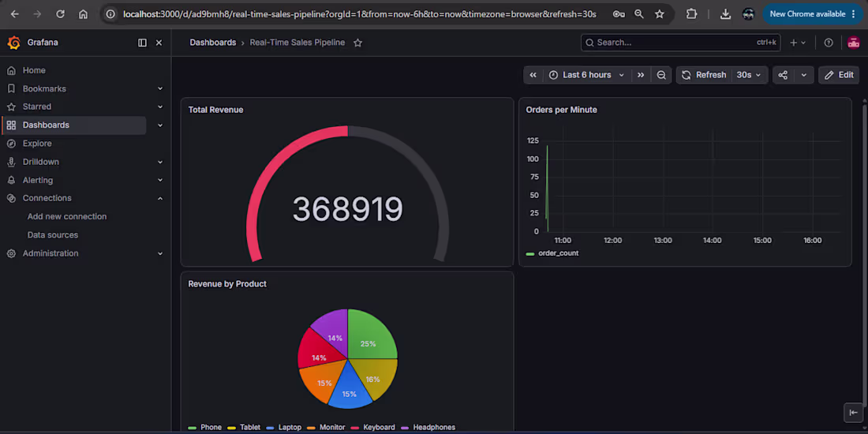The width and height of the screenshot is (868, 434).
Task: Expand the Starred section chevron
Action: (160, 107)
